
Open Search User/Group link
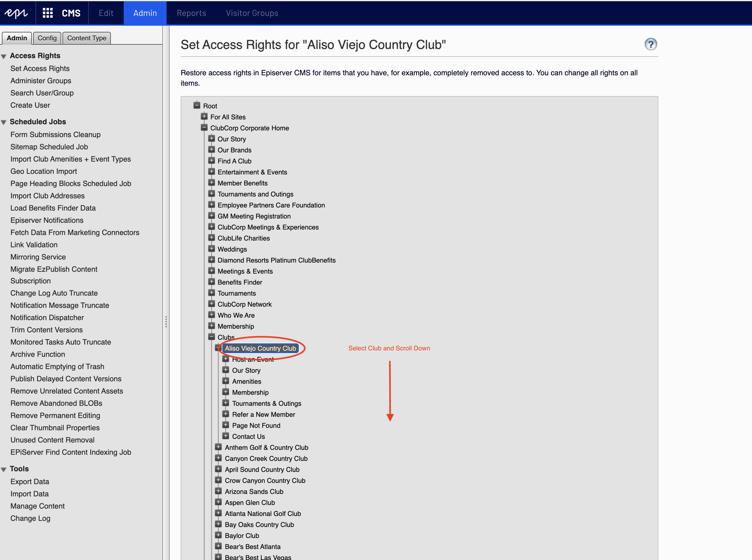coord(42,93)
